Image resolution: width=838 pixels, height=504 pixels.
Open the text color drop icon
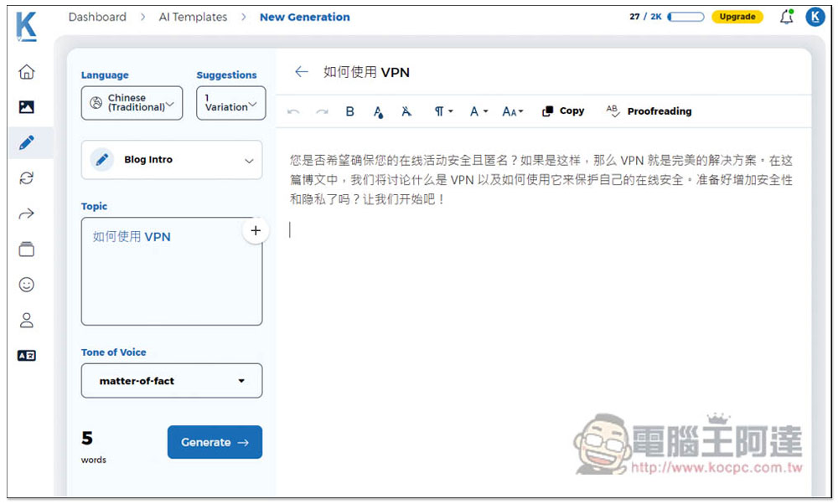coord(379,111)
